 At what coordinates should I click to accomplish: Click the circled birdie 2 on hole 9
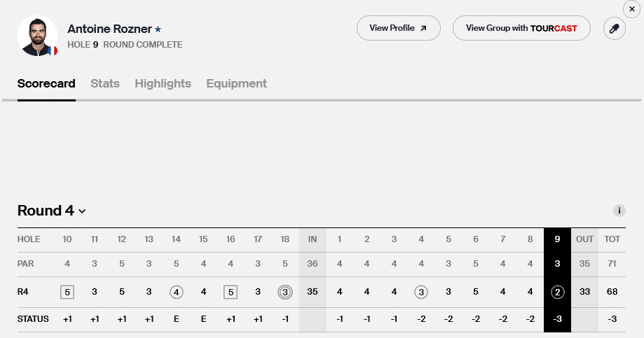pos(557,292)
